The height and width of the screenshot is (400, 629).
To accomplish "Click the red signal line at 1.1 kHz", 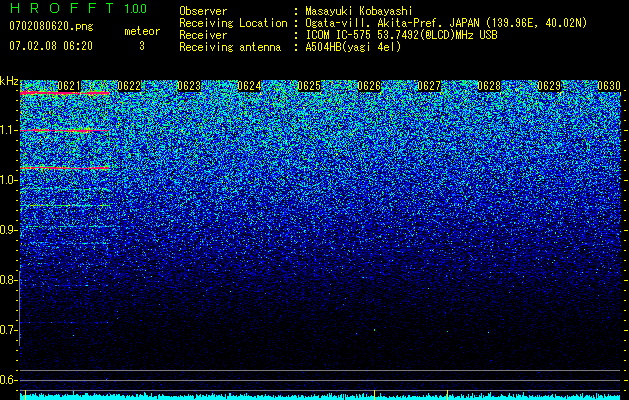I will (x=65, y=131).
